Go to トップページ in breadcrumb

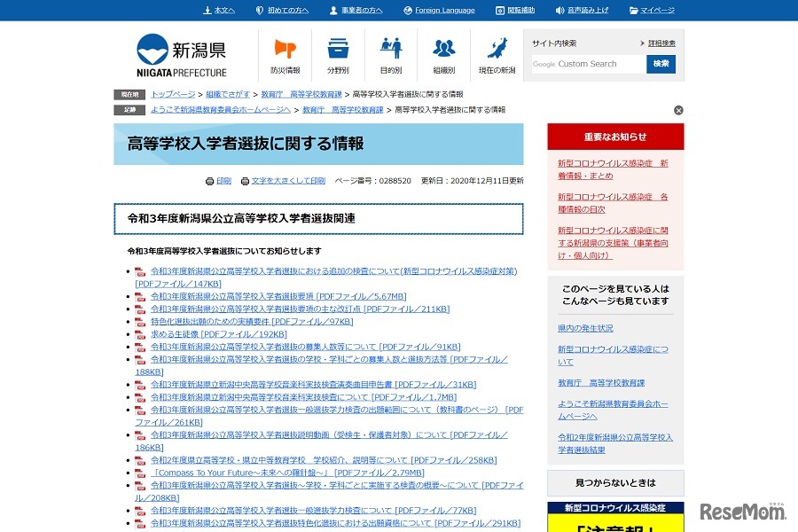[x=172, y=94]
